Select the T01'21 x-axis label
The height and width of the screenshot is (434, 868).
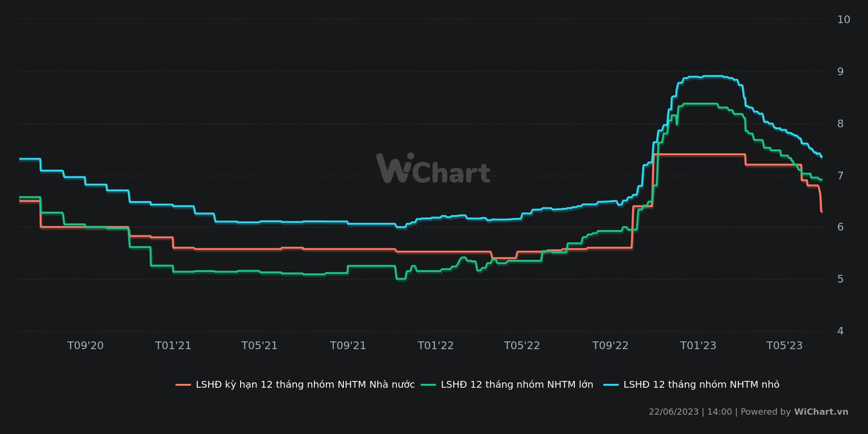173,346
